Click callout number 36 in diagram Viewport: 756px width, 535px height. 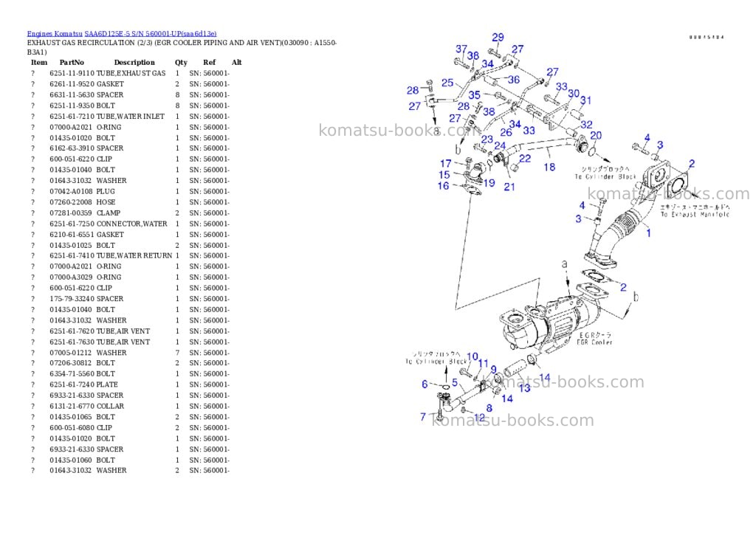[x=514, y=80]
